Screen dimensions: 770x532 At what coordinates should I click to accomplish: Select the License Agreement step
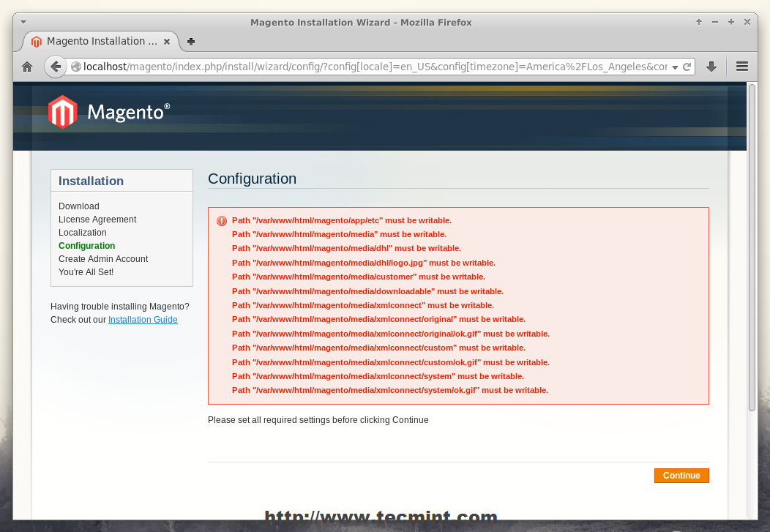[x=97, y=220]
